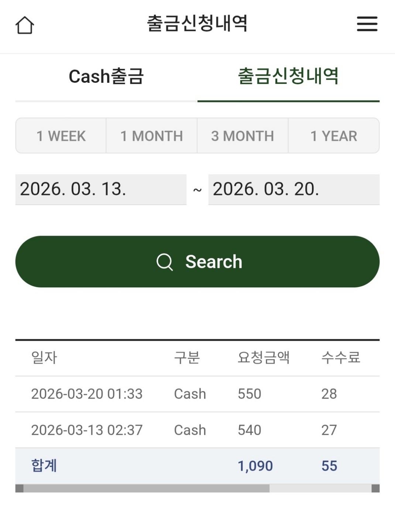
Task: Click the horizontal scrollbar thumb under the table
Action: click(146, 488)
